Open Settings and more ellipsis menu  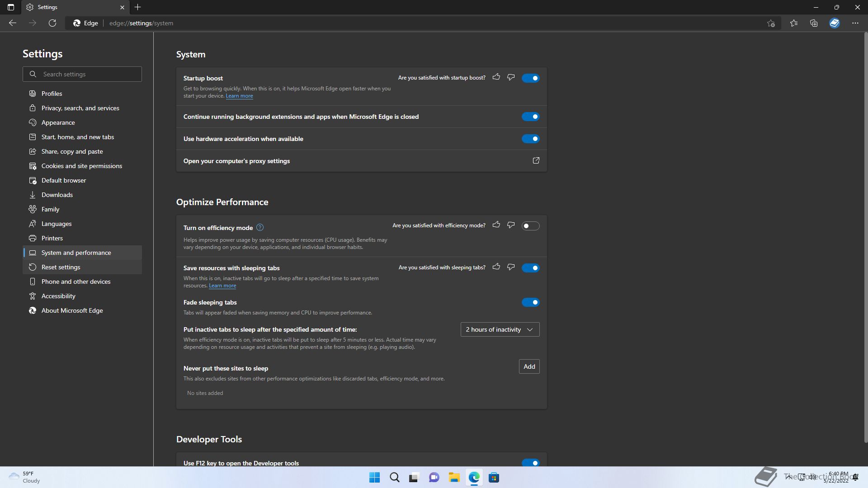tap(855, 23)
